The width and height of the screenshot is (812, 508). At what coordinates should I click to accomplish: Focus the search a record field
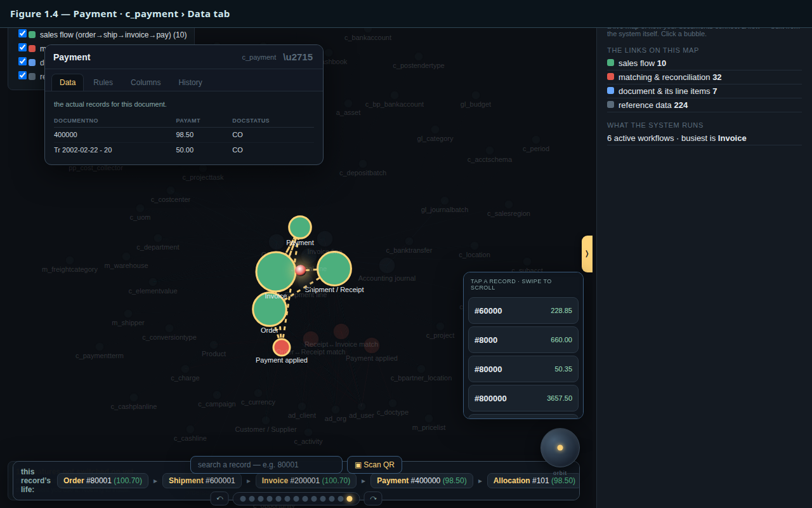pos(266,465)
